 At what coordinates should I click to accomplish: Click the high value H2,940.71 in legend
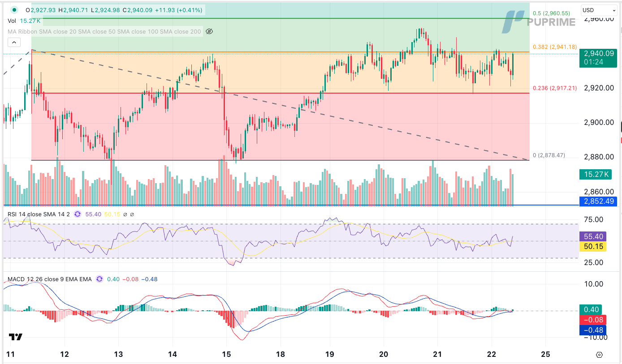click(x=73, y=10)
